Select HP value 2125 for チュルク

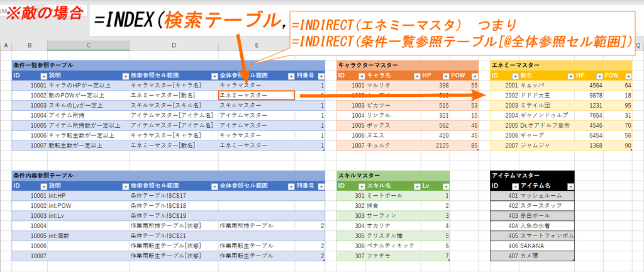435,145
